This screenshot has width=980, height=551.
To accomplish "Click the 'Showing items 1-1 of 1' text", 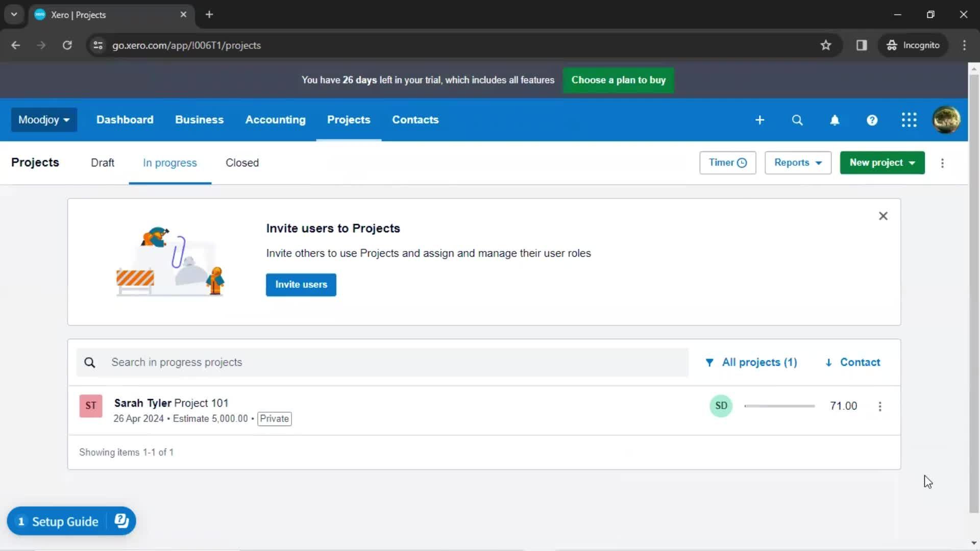I will (x=126, y=453).
